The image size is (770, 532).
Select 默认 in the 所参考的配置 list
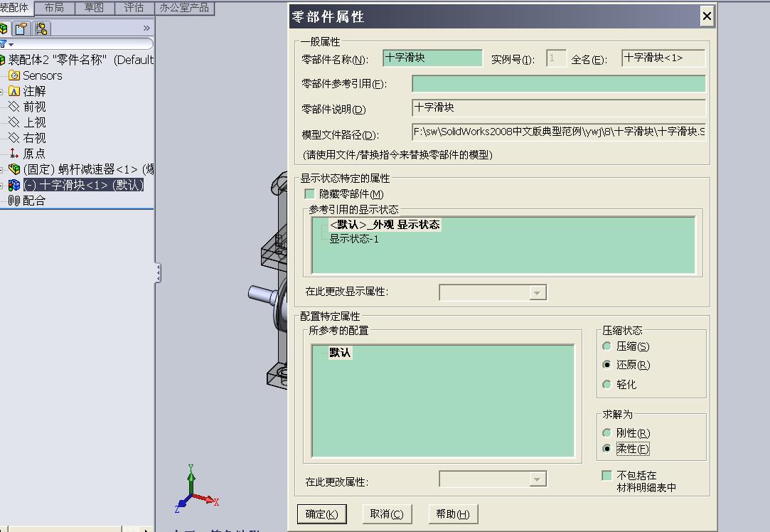(340, 352)
